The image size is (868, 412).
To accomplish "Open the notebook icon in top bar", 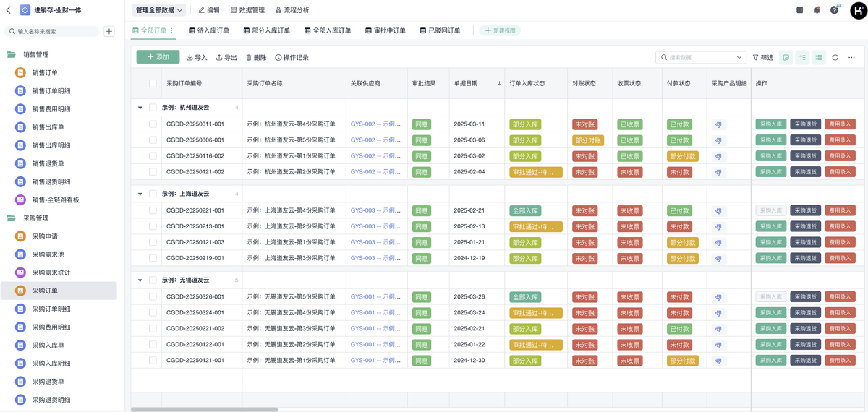I will [x=799, y=10].
